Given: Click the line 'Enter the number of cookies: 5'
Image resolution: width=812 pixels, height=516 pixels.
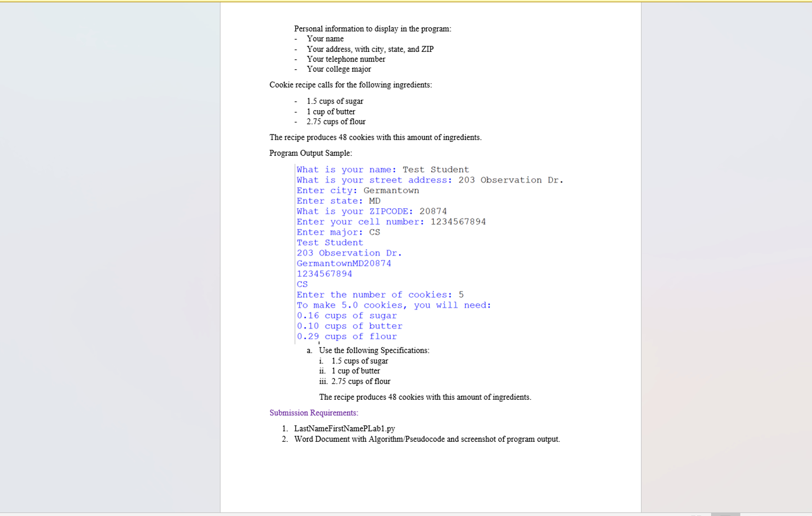Looking at the screenshot, I should [x=379, y=295].
